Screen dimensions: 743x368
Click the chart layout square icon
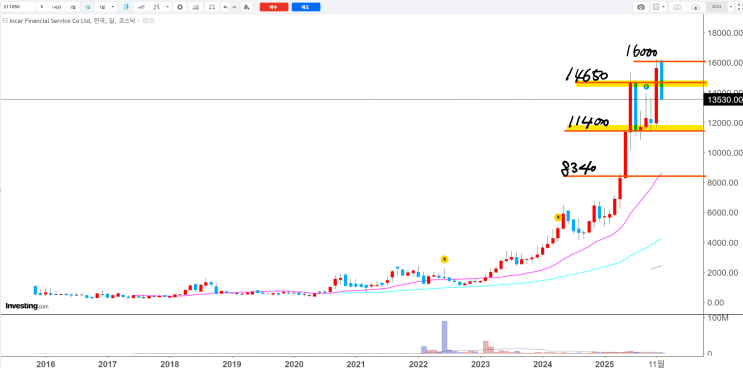(656, 7)
